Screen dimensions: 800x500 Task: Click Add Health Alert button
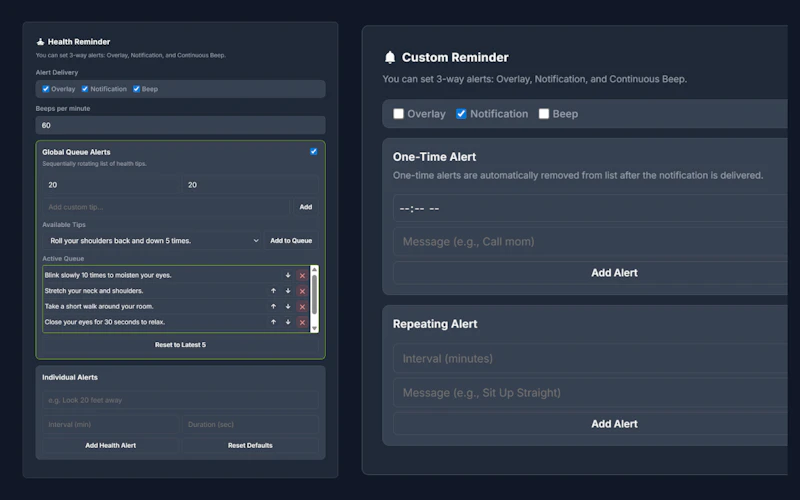pos(111,445)
